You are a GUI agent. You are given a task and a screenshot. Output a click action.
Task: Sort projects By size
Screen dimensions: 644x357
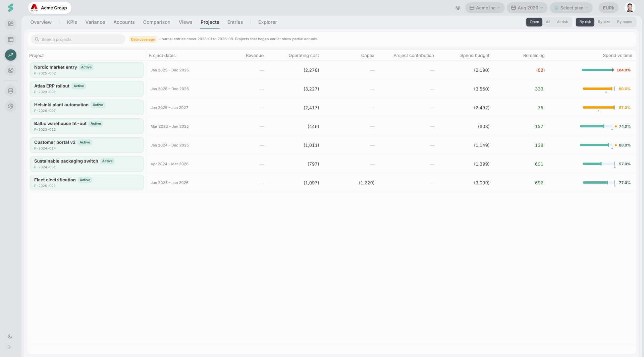click(604, 22)
